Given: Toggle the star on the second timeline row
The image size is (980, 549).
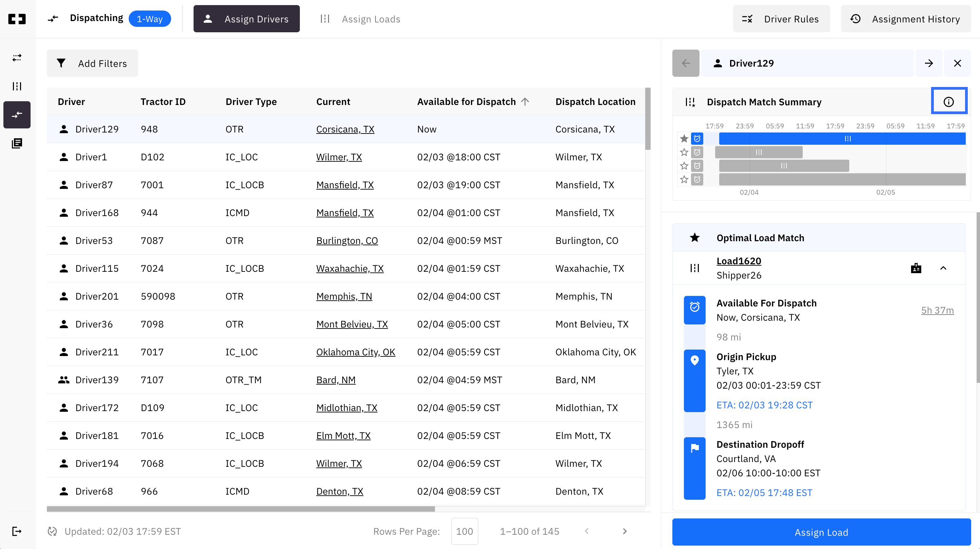Looking at the screenshot, I should (684, 152).
